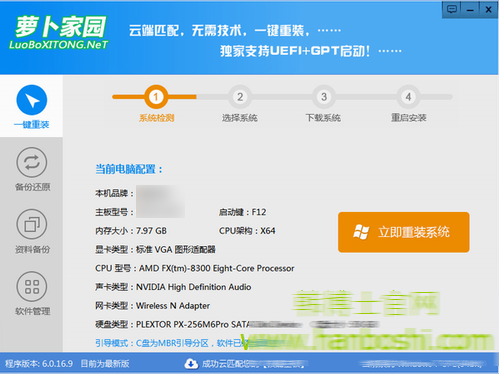This screenshot has height=374, width=499.
Task: Click the cloud download icon in status bar
Action: [x=191, y=364]
